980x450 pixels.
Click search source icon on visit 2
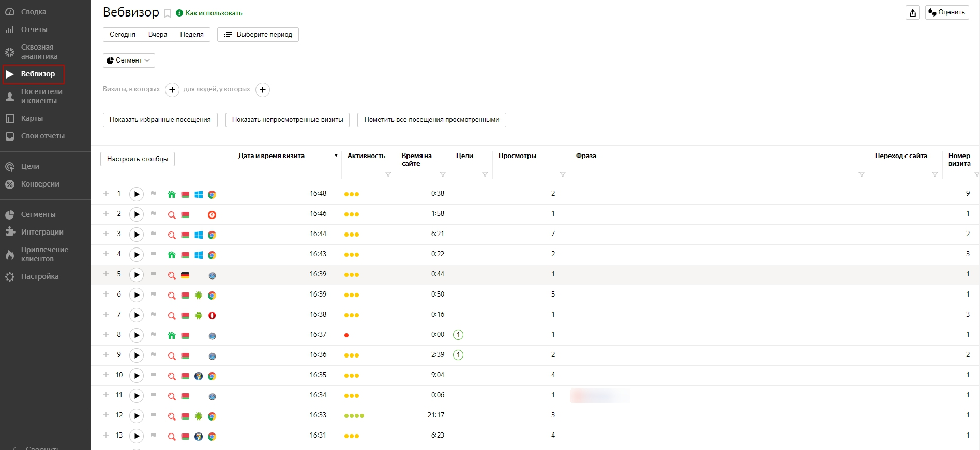pyautogui.click(x=172, y=215)
